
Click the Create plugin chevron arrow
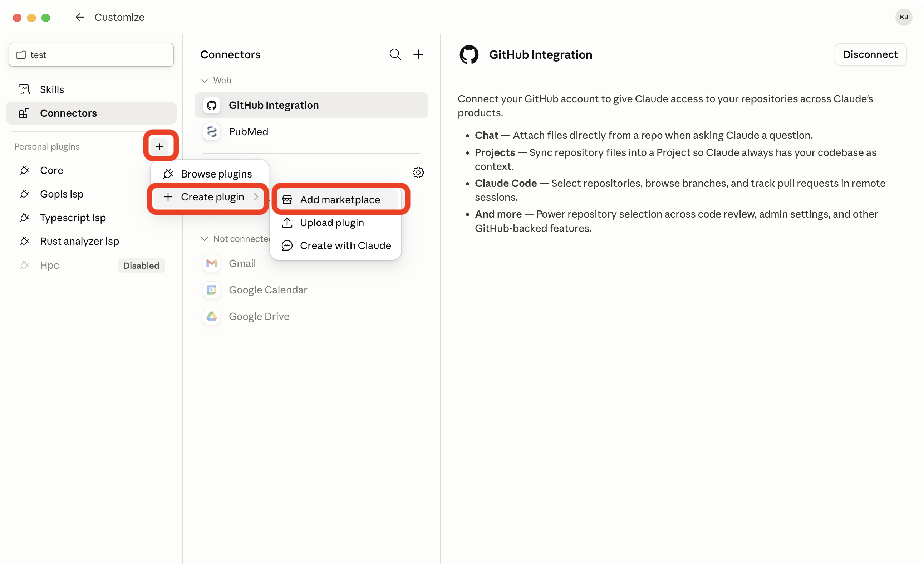coord(256,196)
